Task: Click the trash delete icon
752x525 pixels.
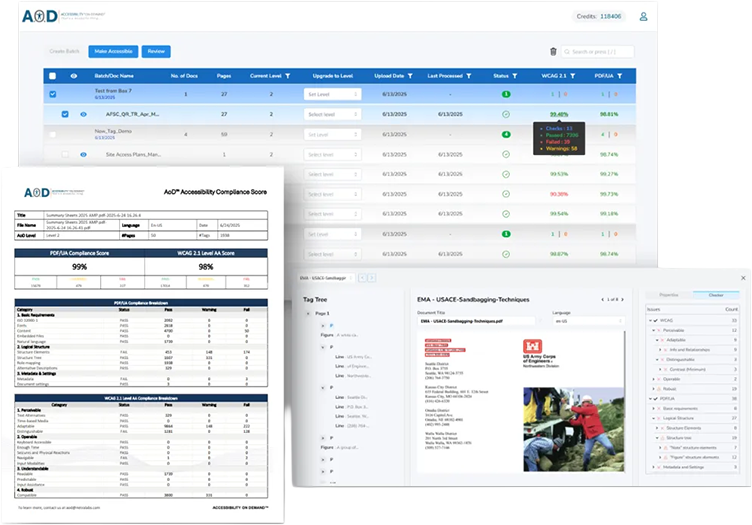Action: [553, 51]
